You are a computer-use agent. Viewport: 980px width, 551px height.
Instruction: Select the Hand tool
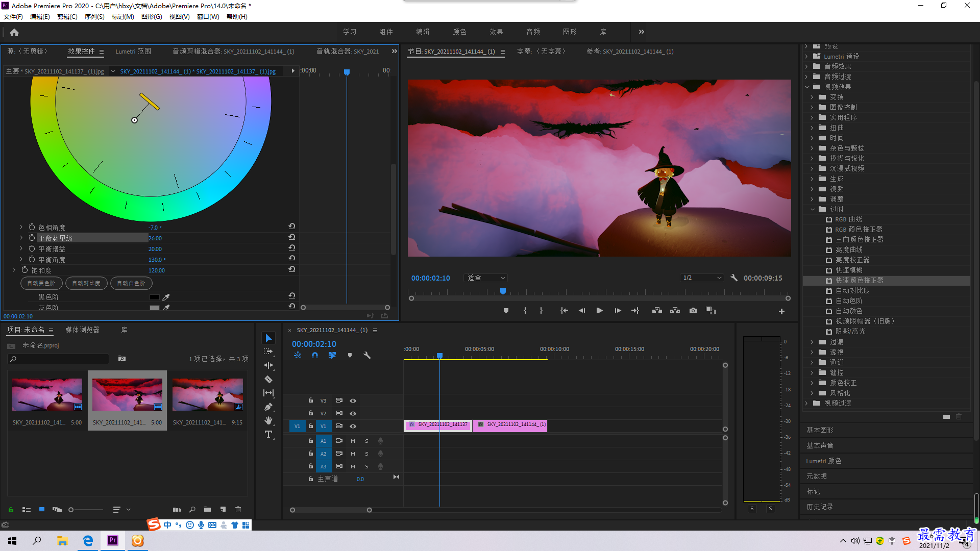point(268,420)
